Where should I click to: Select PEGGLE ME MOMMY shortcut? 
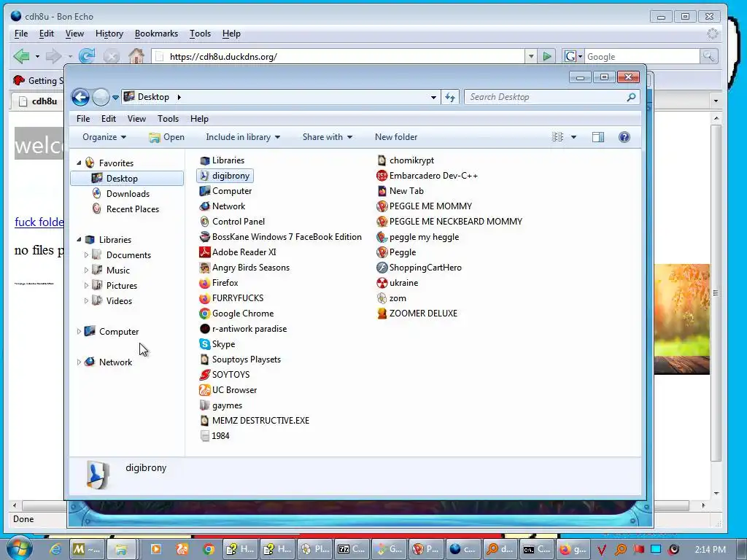pos(425,206)
